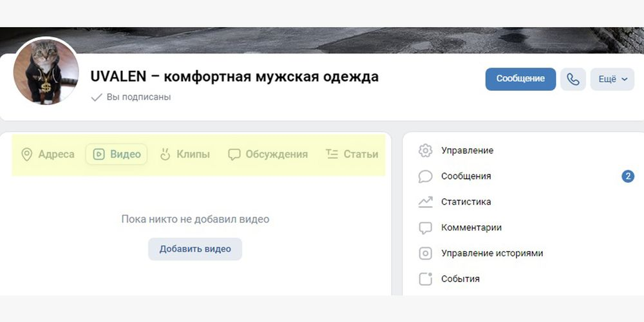Switch to the Видео tab
Screen dimensions: 644x322
(x=116, y=155)
